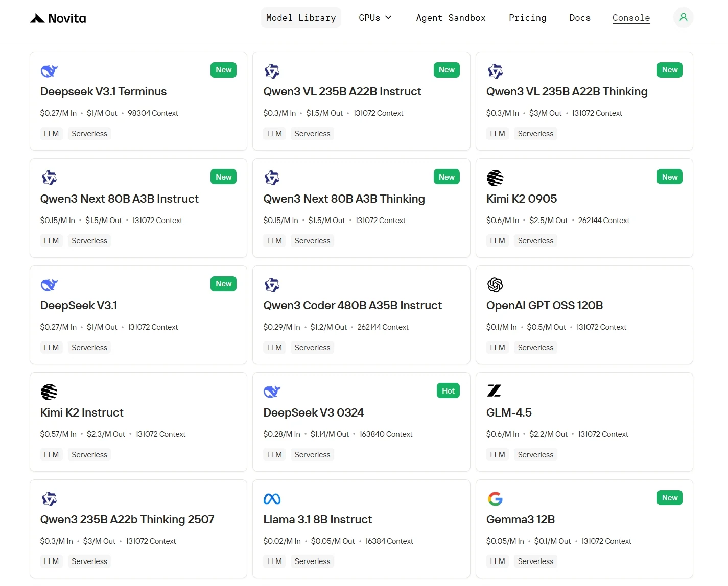Click the Qwen3 VL 235B A22B Thinking icon
The height and width of the screenshot is (586, 728).
pos(495,71)
